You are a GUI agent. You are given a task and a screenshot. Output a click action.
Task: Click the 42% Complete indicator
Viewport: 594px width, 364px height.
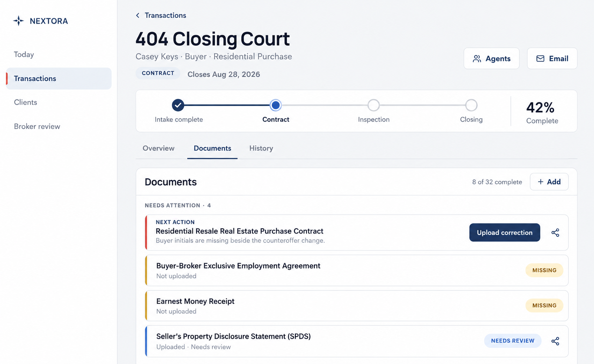pos(542,112)
